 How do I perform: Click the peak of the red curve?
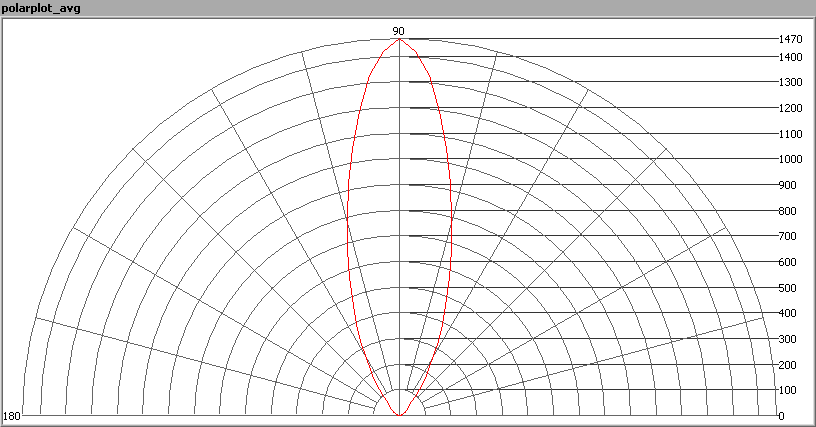point(399,40)
